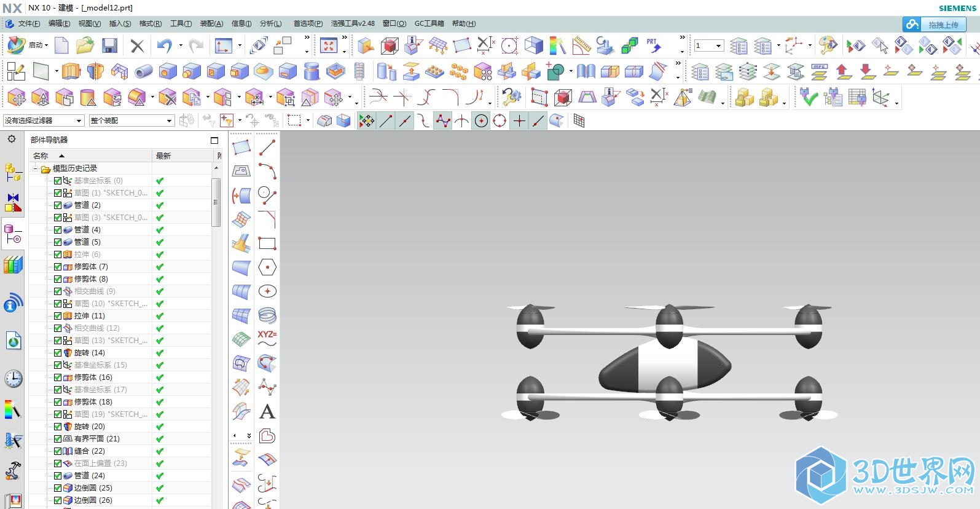Open the 文件(F) menu
This screenshot has height=509, width=980.
(29, 23)
